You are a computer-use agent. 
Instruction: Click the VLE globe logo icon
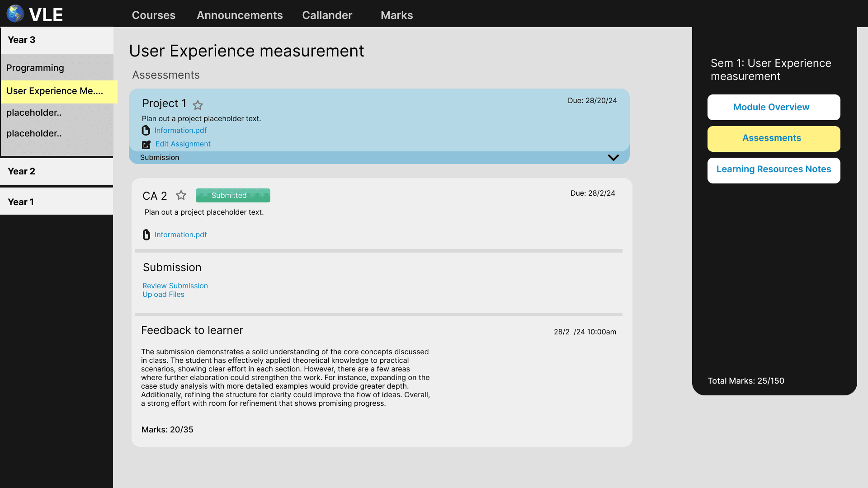click(x=15, y=14)
